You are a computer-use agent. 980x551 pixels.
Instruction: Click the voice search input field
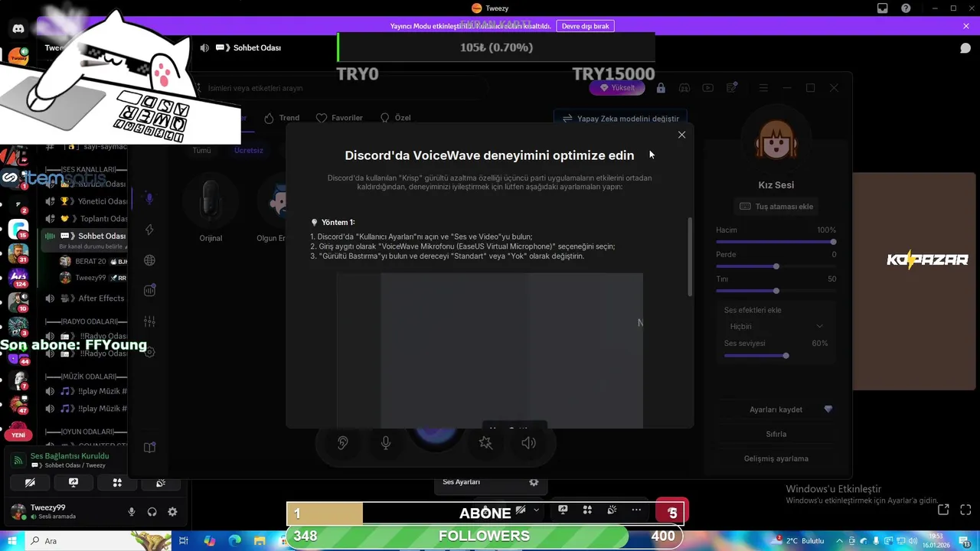[x=337, y=88]
